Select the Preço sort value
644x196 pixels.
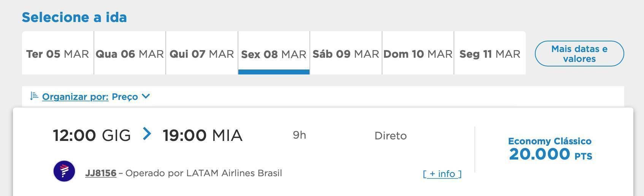pyautogui.click(x=125, y=97)
